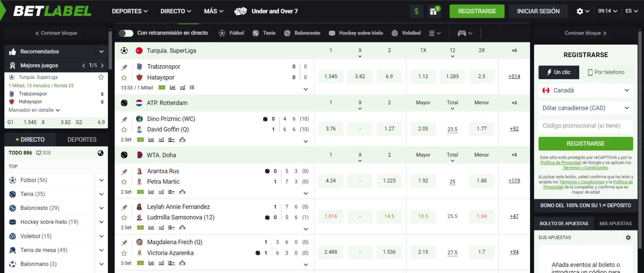
Task: Open settings gear in header
Action: [580, 11]
